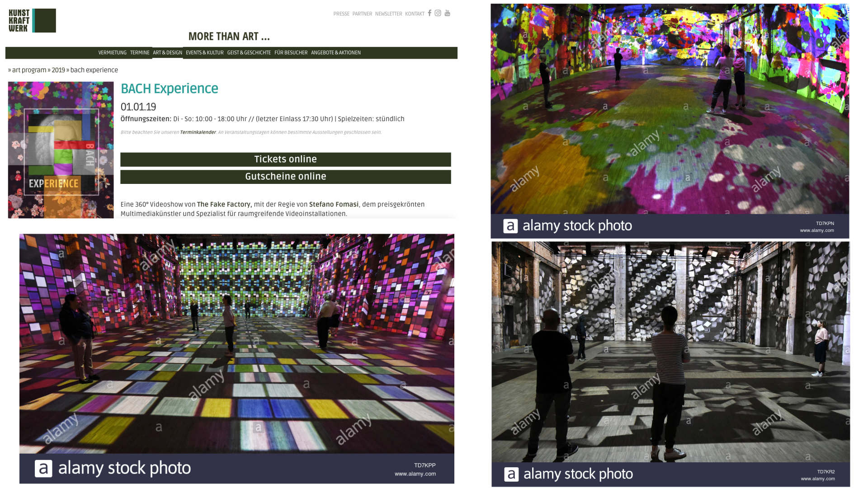Follow the Terminkalender link

pos(198,132)
